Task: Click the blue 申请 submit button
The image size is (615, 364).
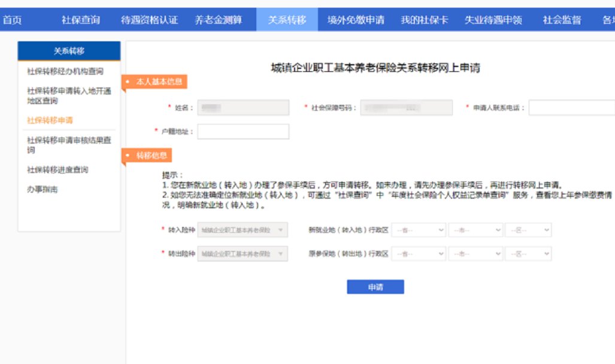Action: pyautogui.click(x=375, y=287)
